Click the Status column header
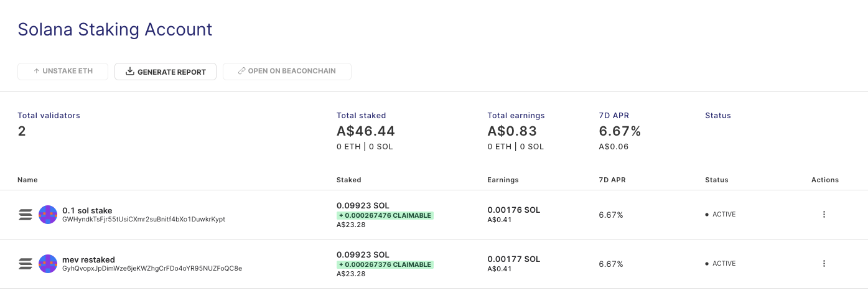This screenshot has width=868, height=298. point(717,180)
